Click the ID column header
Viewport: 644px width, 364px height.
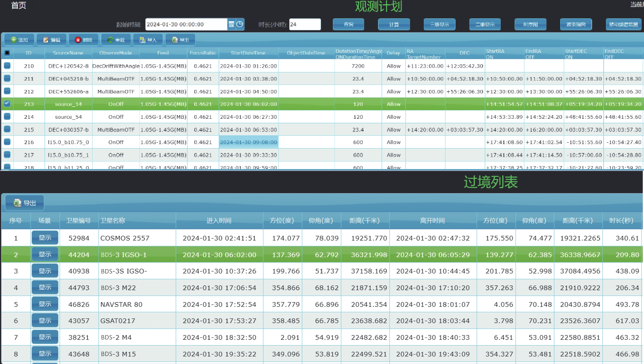coord(29,53)
